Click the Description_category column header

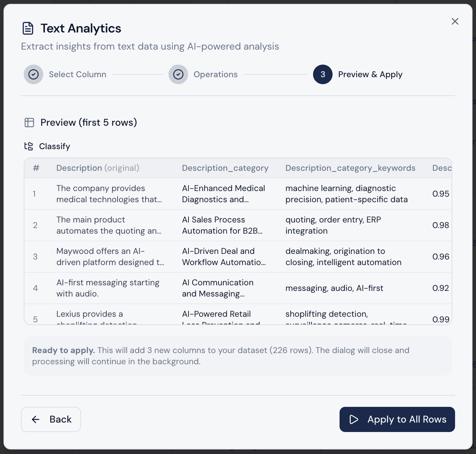[225, 168]
